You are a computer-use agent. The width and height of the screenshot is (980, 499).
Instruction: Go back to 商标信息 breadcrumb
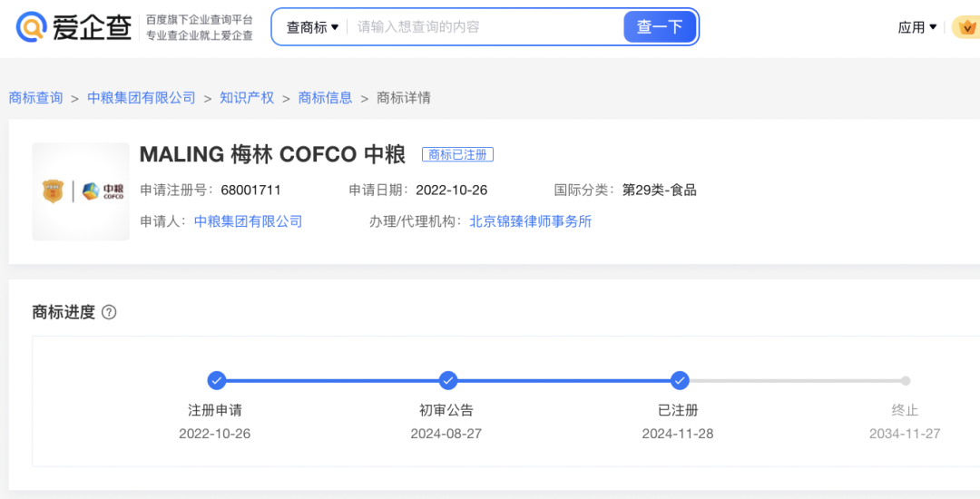coord(325,98)
